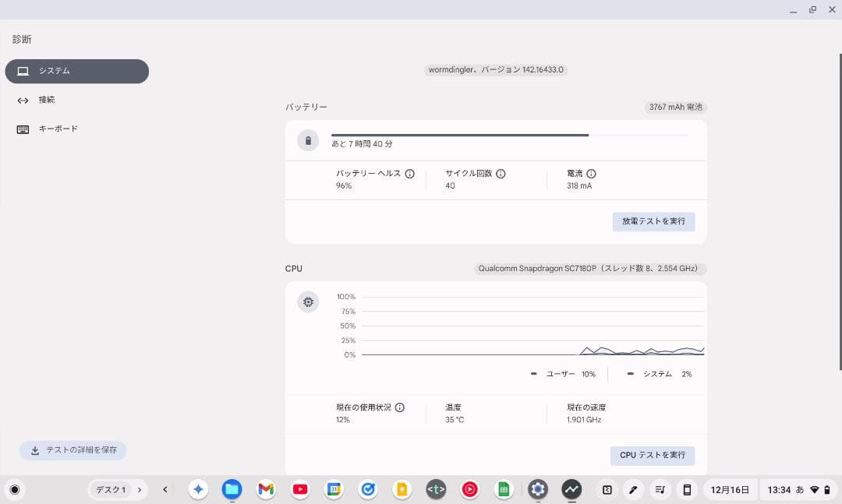The height and width of the screenshot is (504, 842).
Task: Open Wi-Fi status in the system tray
Action: (816, 489)
